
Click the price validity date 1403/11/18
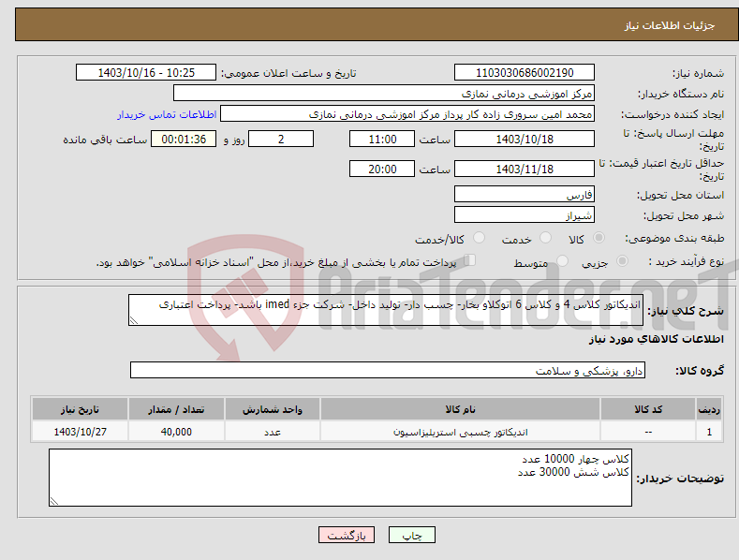coord(525,169)
